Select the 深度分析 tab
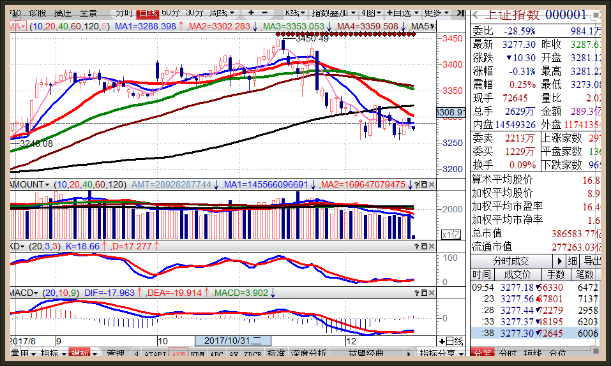 point(308,353)
